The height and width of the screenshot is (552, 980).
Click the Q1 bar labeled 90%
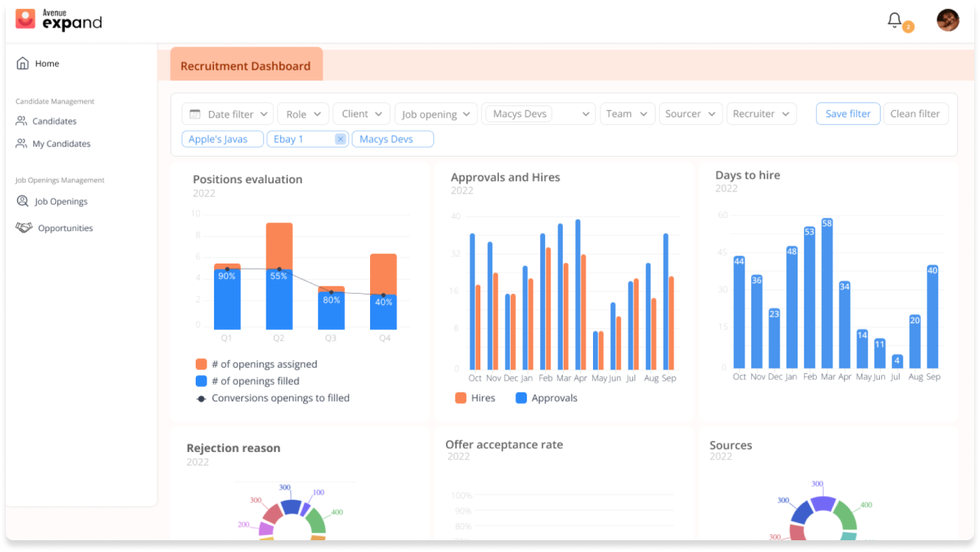(227, 298)
